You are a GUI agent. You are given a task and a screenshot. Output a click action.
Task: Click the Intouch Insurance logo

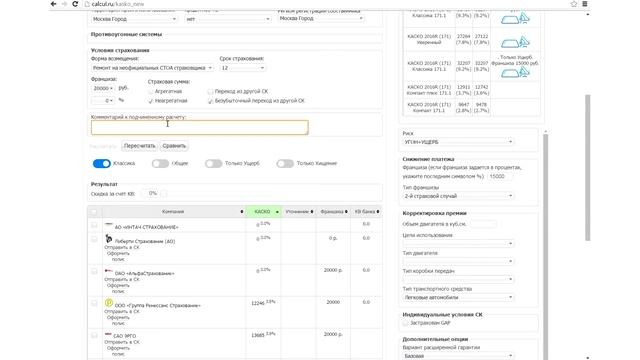[109, 224]
